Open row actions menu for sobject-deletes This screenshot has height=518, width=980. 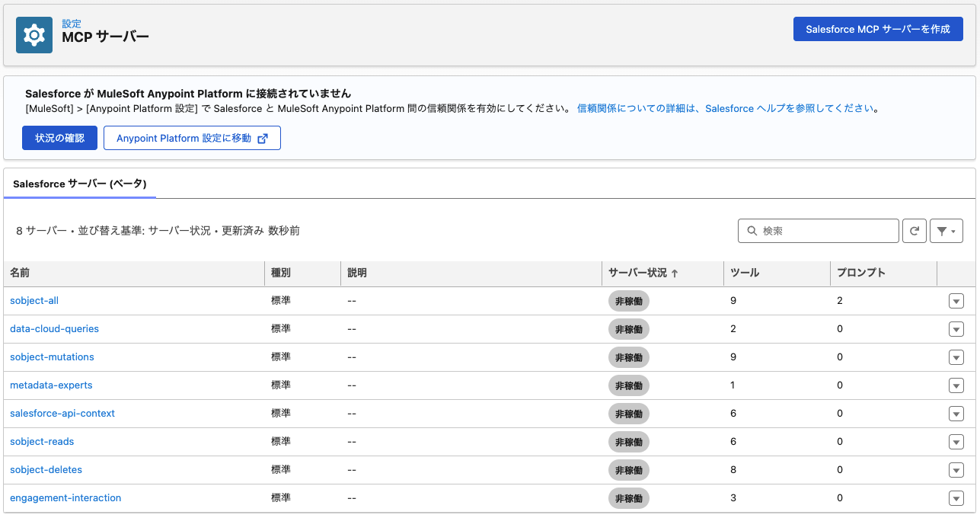click(x=956, y=470)
